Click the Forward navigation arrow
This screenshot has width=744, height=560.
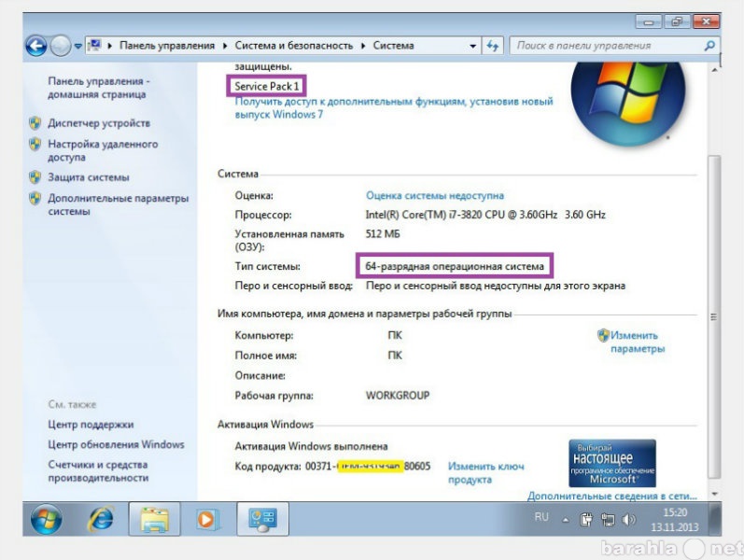[61, 46]
